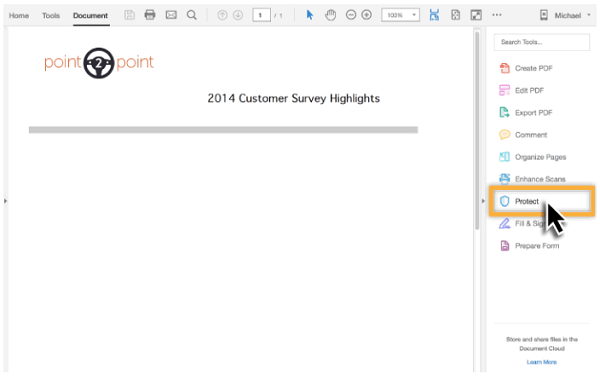Click the Search Tools input field
Viewport: 600px width, 385px height.
(541, 42)
